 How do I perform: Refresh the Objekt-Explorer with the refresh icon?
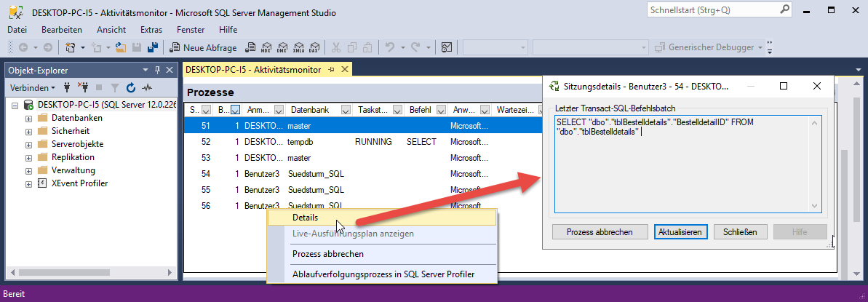131,87
